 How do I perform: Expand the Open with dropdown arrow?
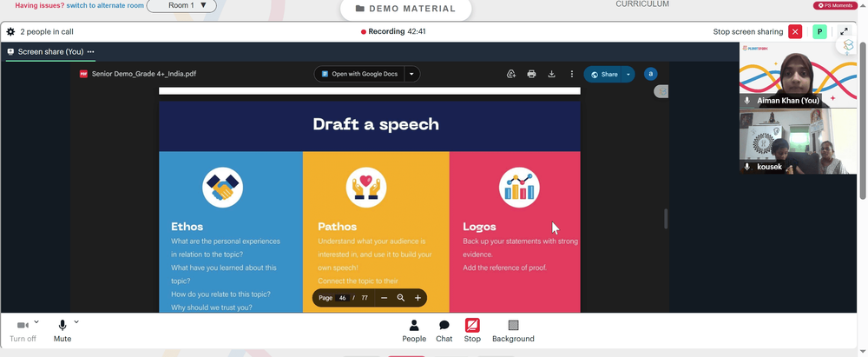pyautogui.click(x=411, y=74)
